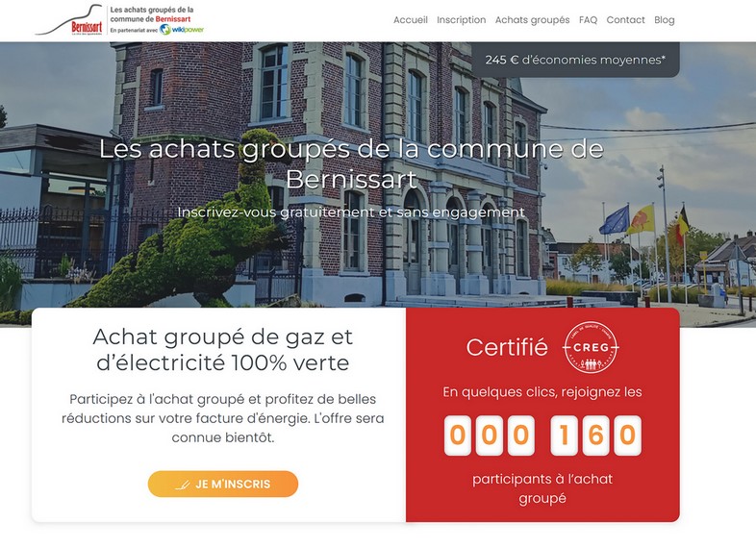Click the Wikipower partner logo

182,30
